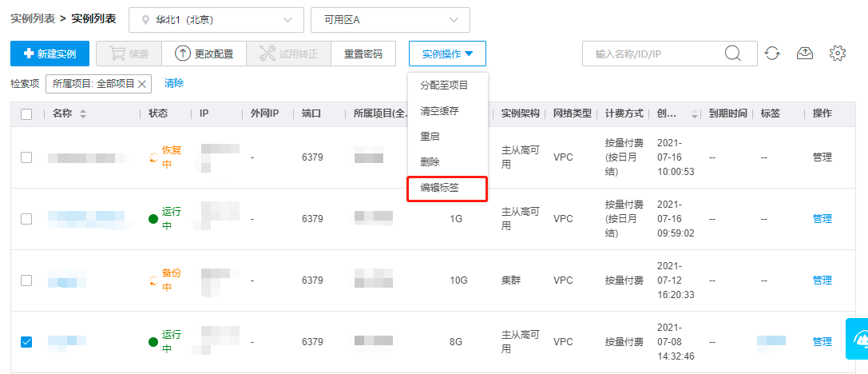The width and height of the screenshot is (868, 374).
Task: Sort by creation time arrow icon
Action: point(695,113)
